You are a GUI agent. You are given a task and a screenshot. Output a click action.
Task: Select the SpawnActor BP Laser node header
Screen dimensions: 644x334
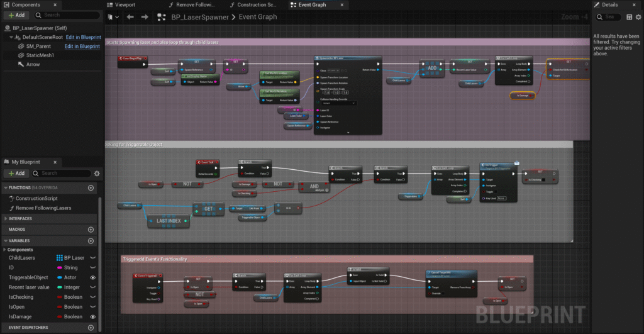point(348,58)
